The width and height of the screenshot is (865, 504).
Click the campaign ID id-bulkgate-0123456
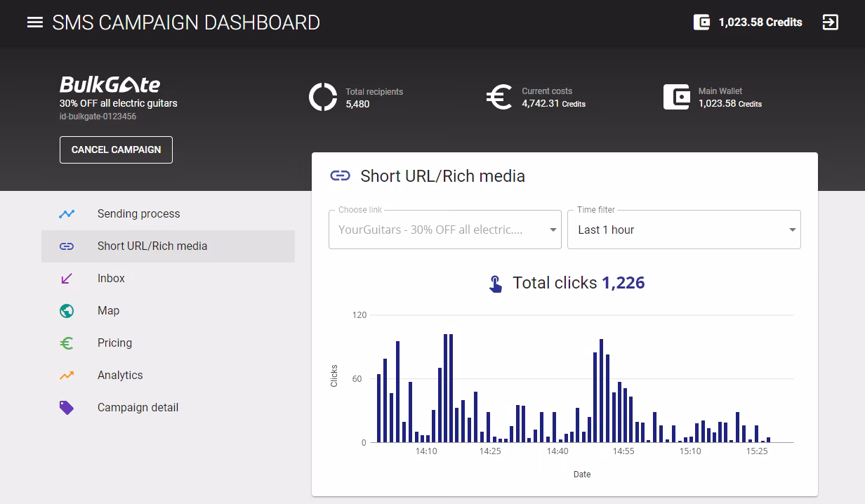pyautogui.click(x=98, y=117)
